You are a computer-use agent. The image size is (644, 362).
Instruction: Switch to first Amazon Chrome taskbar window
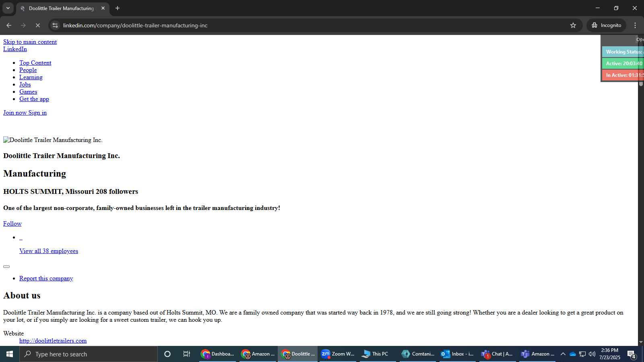(x=258, y=354)
